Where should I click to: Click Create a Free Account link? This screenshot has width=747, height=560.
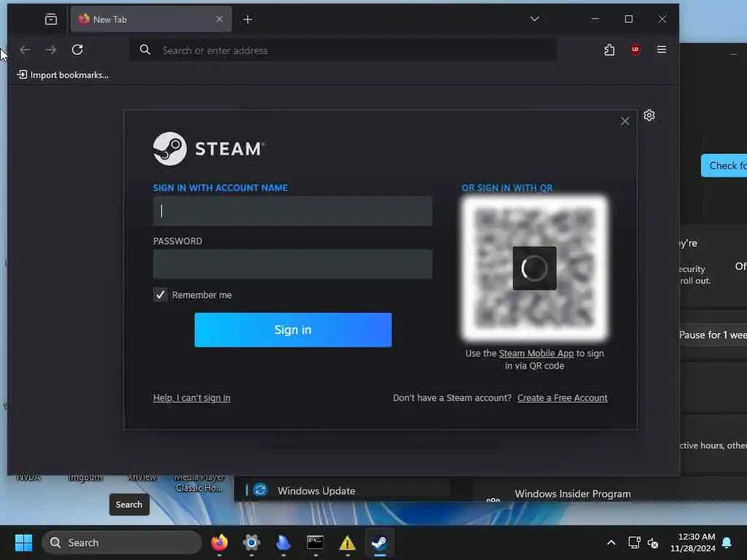coord(562,397)
